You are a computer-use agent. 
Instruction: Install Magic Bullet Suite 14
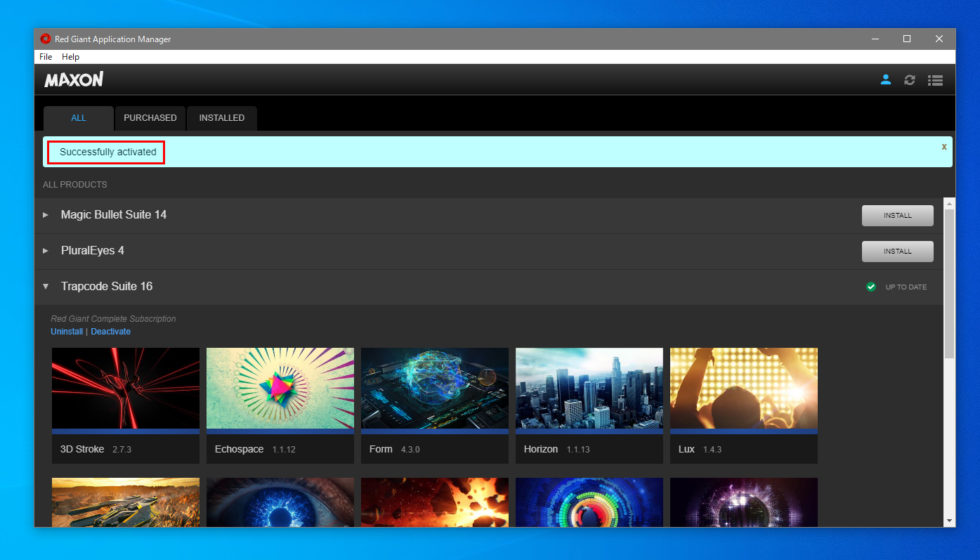(898, 215)
